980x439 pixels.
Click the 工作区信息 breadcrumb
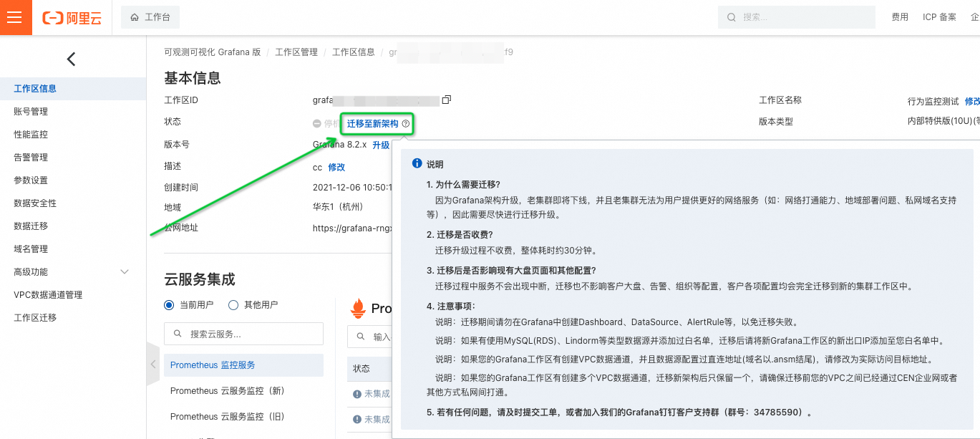353,52
